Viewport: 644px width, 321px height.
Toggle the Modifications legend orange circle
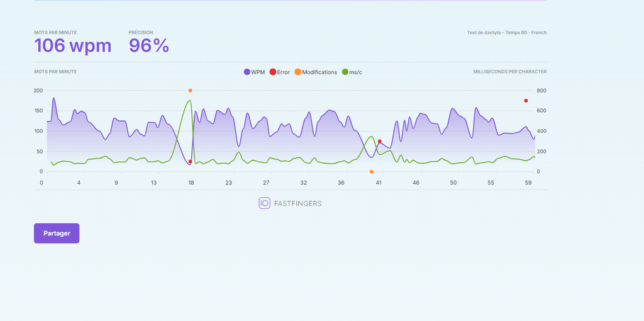(297, 72)
